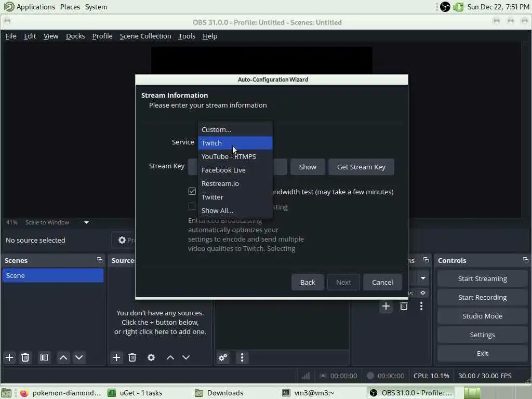Image resolution: width=532 pixels, height=399 pixels.
Task: Open the Help menu
Action: (210, 36)
